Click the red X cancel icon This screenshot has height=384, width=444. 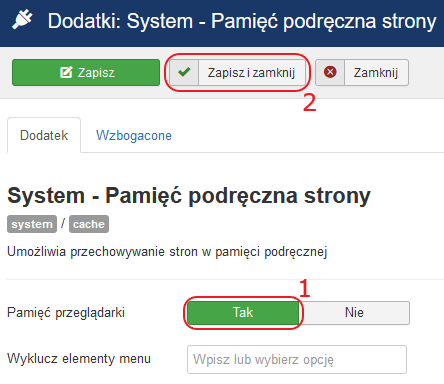330,72
